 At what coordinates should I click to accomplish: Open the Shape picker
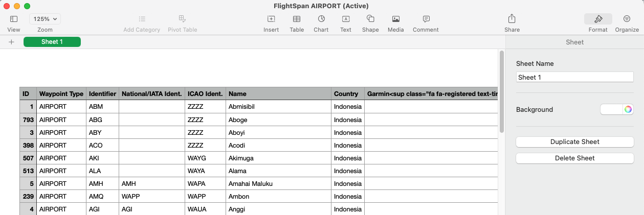tap(370, 19)
